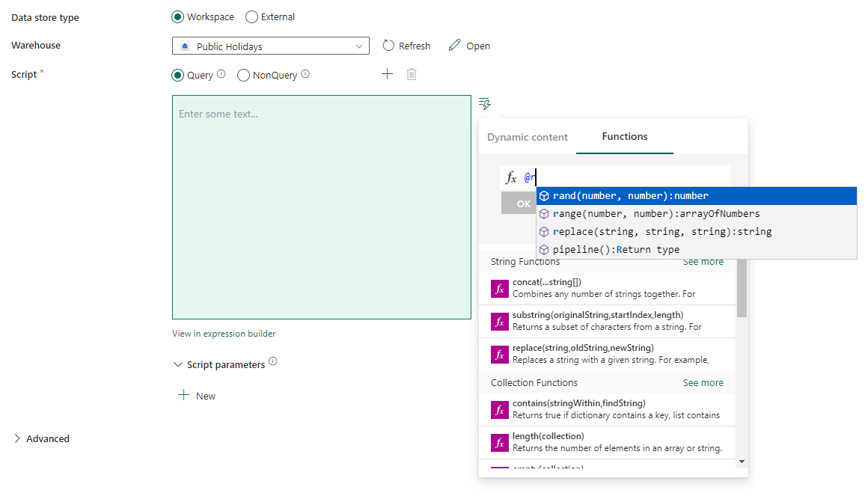Refresh the warehouse list
The image size is (868, 499).
tap(406, 45)
